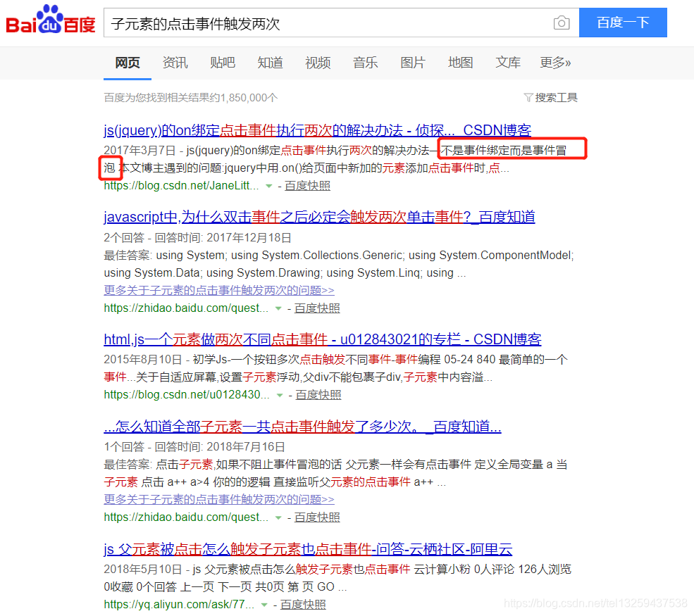Open the 视频 tab
The image size is (694, 616).
click(318, 63)
